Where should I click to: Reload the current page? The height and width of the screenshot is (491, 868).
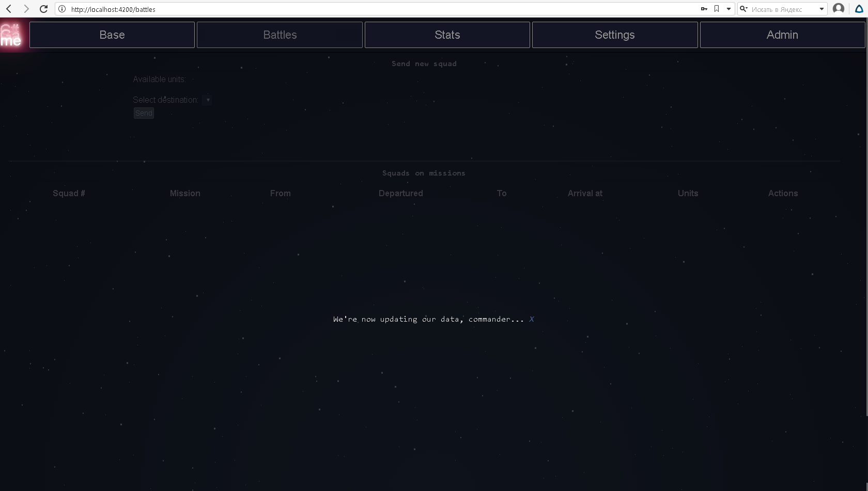point(44,9)
